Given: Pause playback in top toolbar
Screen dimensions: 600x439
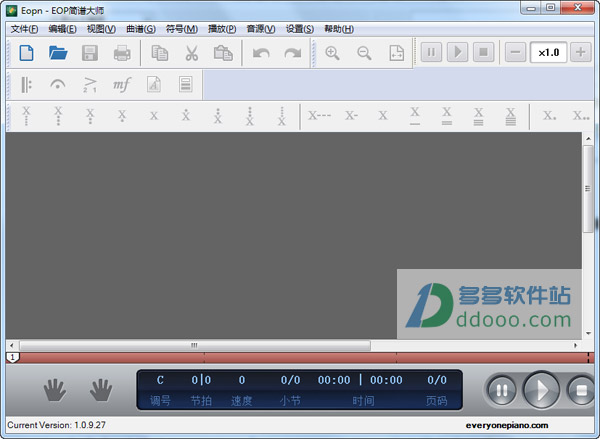Looking at the screenshot, I should (431, 52).
